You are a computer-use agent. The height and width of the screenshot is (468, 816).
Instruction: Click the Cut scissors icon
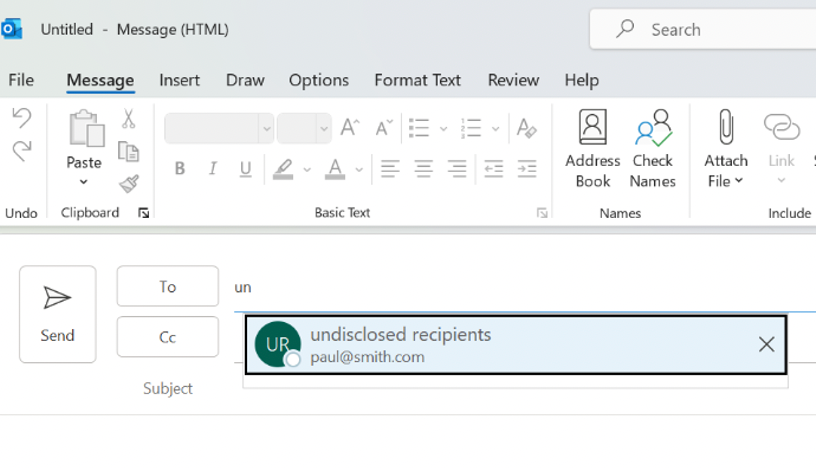point(128,119)
